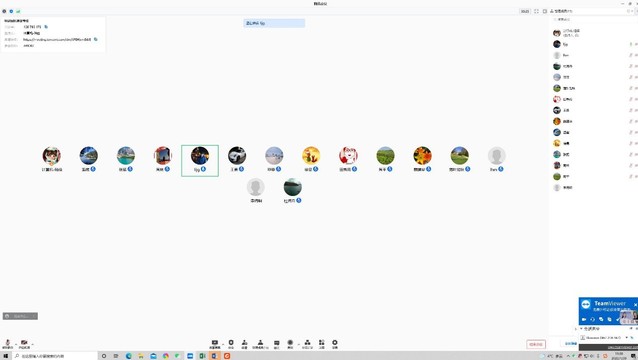The height and width of the screenshot is (360, 638).
Task: Click the share screen icon in meeting toolbar
Action: pyautogui.click(x=214, y=344)
